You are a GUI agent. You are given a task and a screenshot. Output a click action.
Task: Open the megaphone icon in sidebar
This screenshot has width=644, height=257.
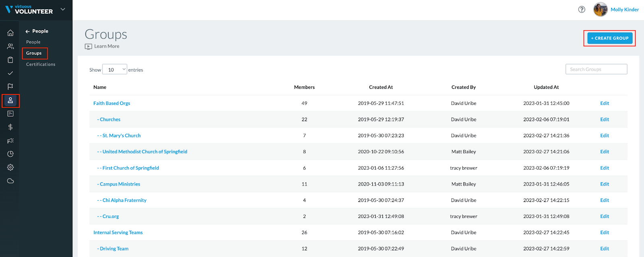pyautogui.click(x=10, y=141)
